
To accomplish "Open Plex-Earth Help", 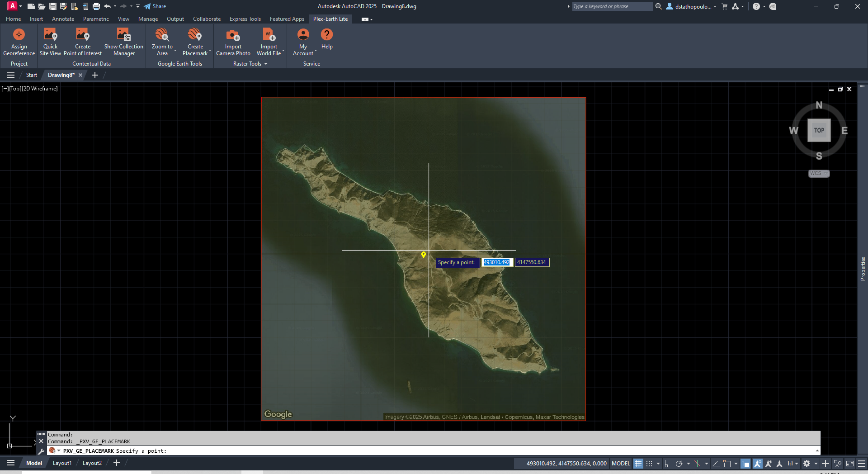I will tap(327, 39).
